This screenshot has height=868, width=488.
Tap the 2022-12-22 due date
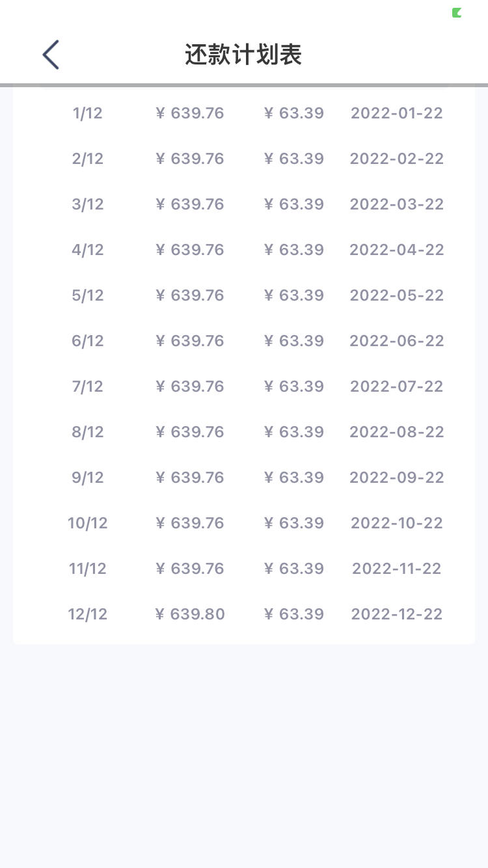point(397,614)
